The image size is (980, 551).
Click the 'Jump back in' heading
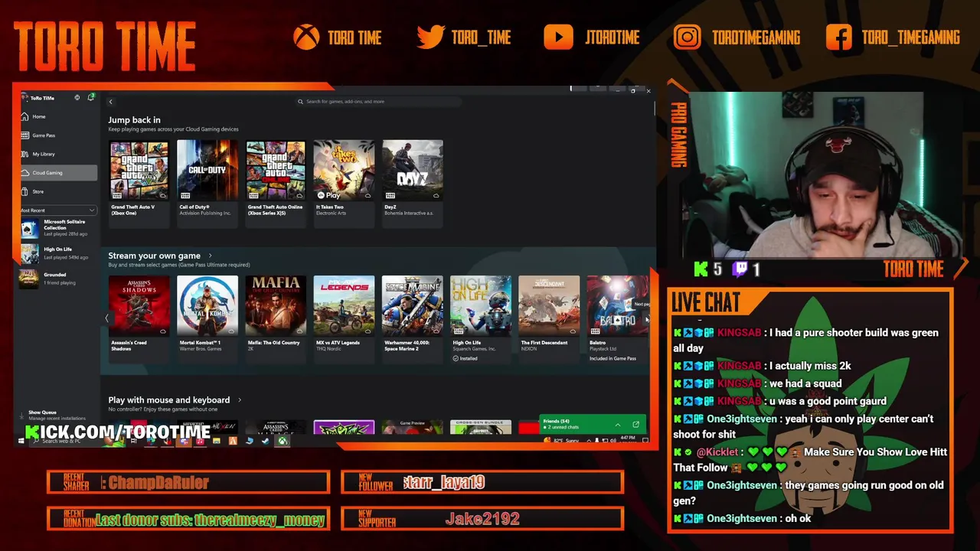(134, 119)
